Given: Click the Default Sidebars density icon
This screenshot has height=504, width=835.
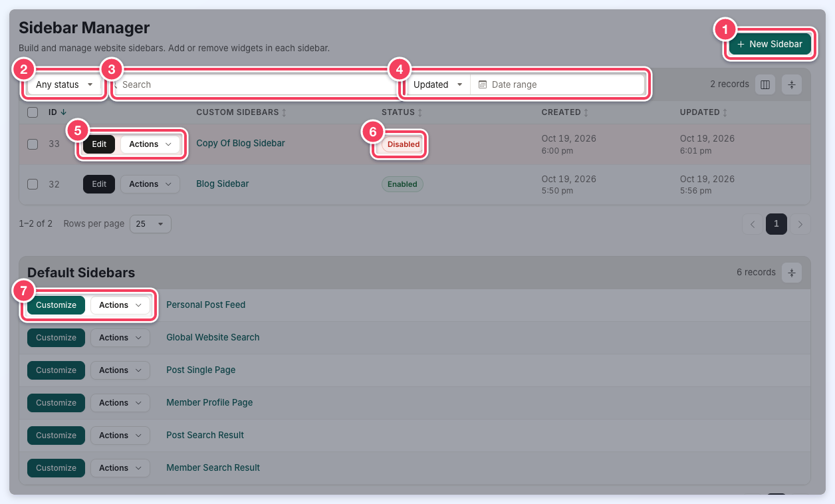Looking at the screenshot, I should tap(792, 273).
